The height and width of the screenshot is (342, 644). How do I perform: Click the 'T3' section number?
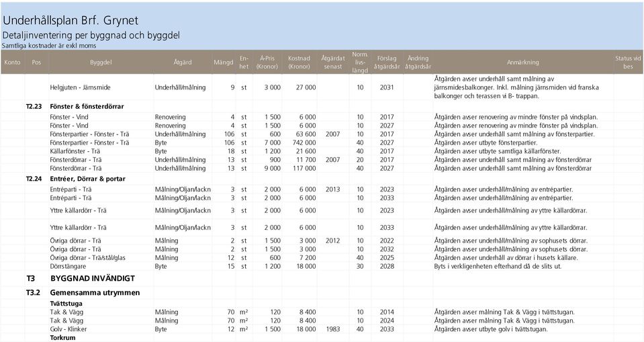pos(31,278)
